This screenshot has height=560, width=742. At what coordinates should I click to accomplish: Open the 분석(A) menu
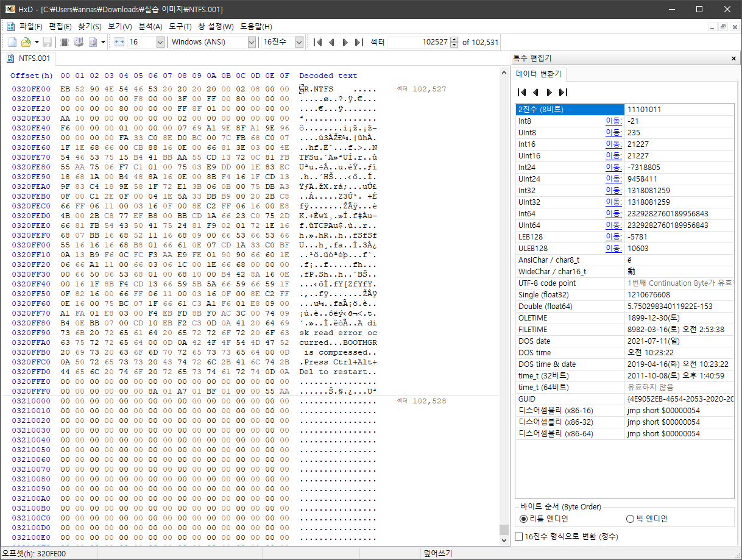(x=150, y=27)
